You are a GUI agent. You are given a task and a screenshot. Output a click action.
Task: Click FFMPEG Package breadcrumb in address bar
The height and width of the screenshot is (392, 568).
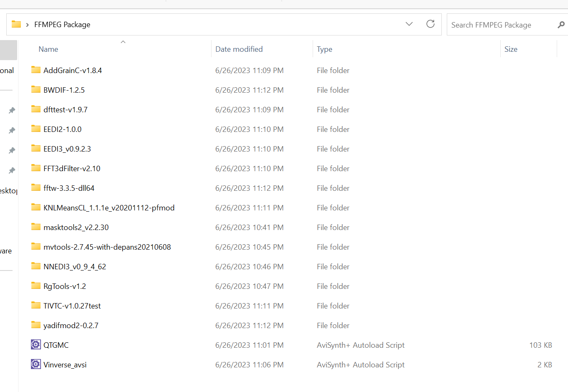coord(62,25)
